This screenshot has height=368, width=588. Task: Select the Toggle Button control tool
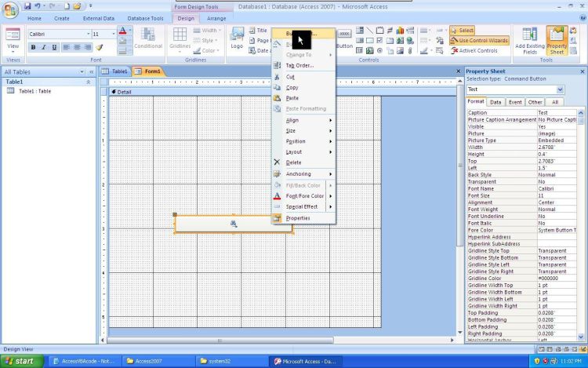(x=390, y=31)
